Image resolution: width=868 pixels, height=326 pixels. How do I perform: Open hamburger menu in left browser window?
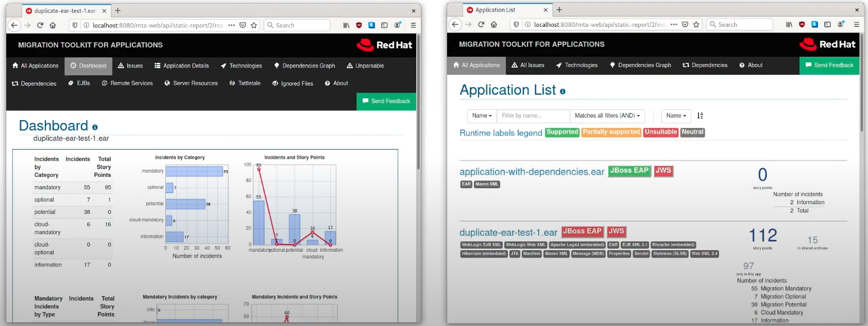[413, 25]
